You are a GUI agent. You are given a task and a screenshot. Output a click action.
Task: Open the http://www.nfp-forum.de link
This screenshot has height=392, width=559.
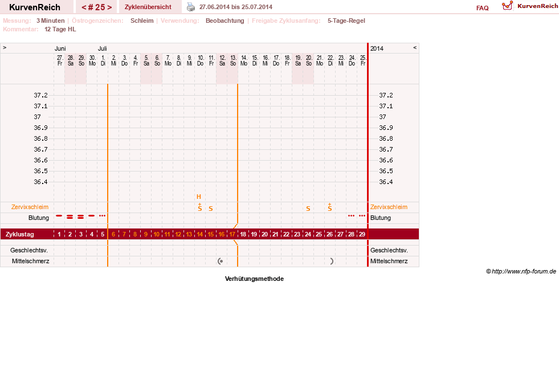pos(524,271)
